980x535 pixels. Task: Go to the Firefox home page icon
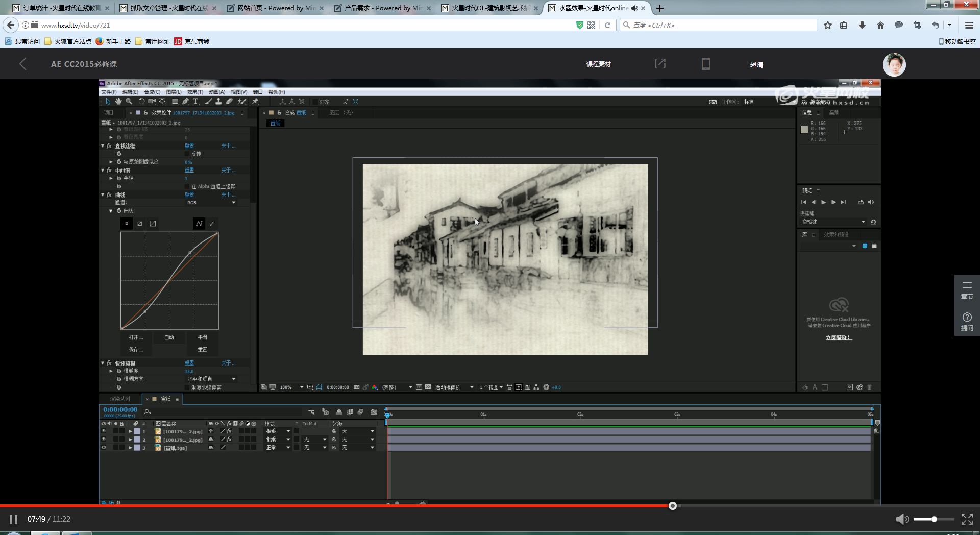[880, 25]
